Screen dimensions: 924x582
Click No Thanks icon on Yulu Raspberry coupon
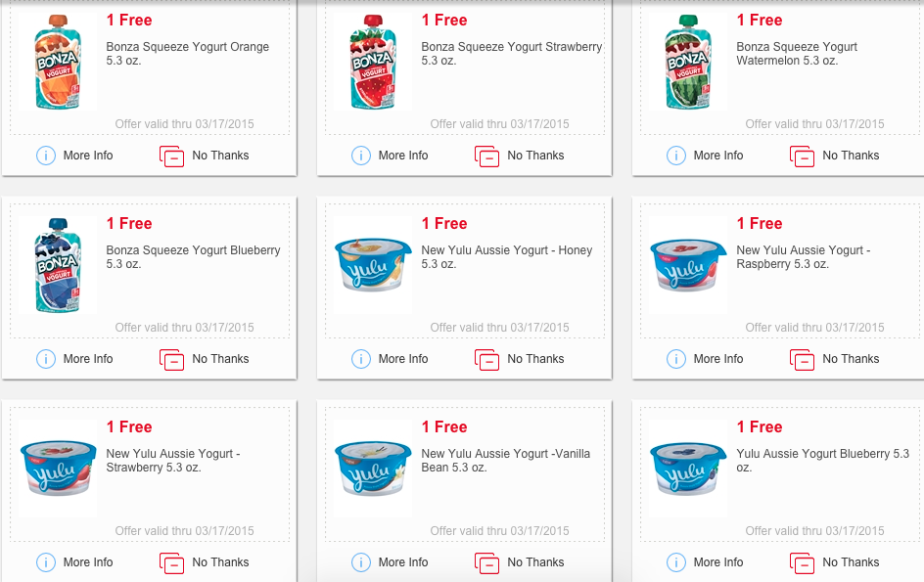coord(803,359)
